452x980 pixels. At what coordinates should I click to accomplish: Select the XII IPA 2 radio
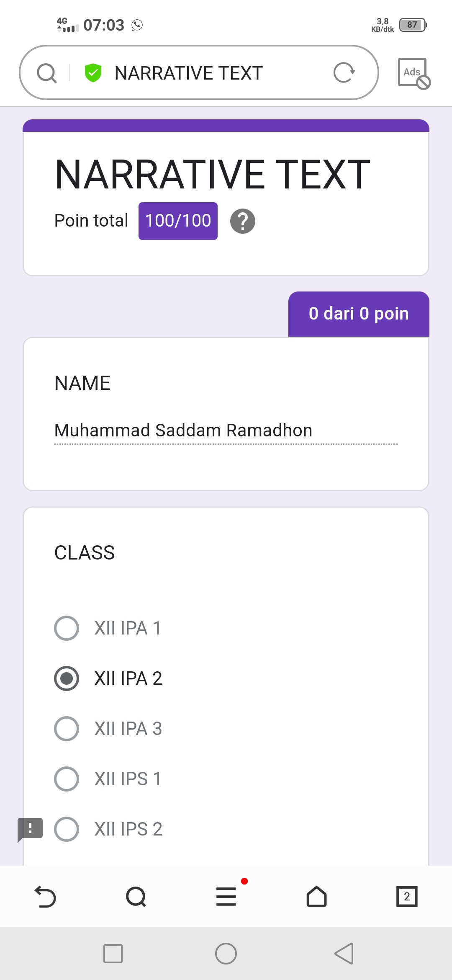pyautogui.click(x=67, y=678)
